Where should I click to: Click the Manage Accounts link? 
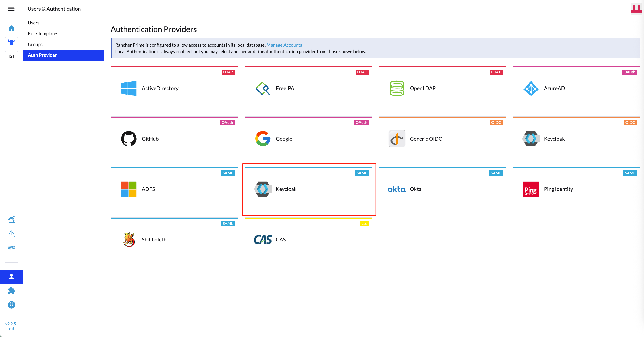[284, 45]
